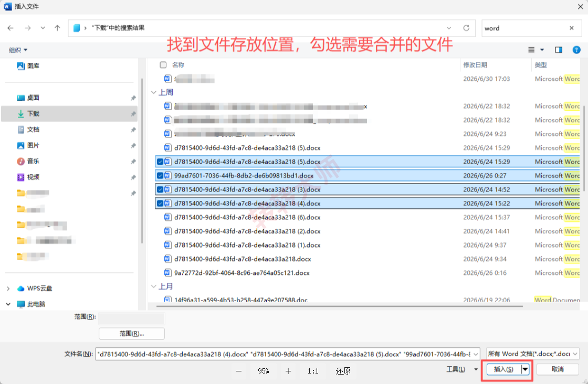The image size is (588, 384).
Task: Set zoom to 1:1
Action: tap(313, 371)
